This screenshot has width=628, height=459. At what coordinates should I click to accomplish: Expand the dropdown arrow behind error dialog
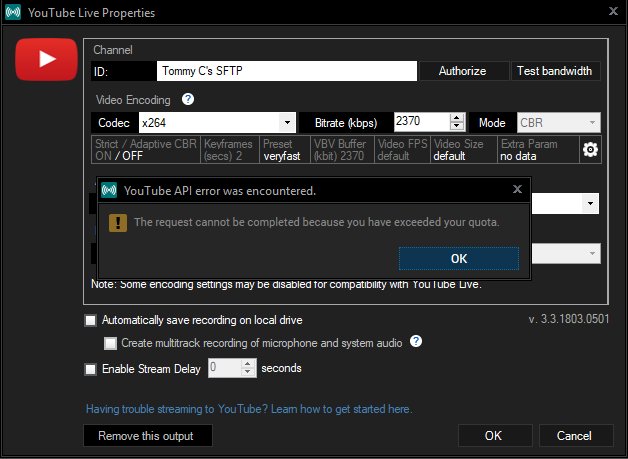[x=590, y=203]
